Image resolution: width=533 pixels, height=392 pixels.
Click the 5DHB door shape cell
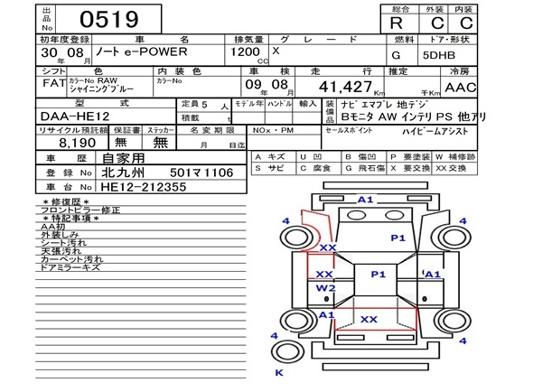click(439, 55)
